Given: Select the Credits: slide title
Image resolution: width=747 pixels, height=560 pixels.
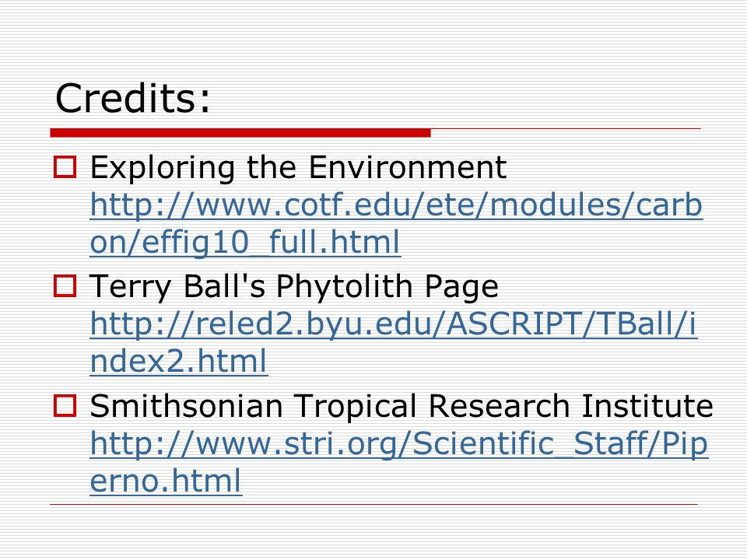Looking at the screenshot, I should click(132, 98).
